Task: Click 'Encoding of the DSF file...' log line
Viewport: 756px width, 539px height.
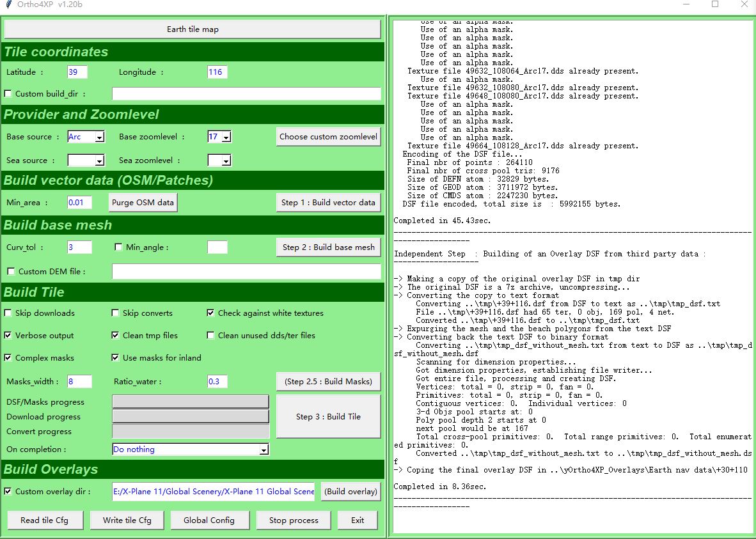Action: coord(462,154)
